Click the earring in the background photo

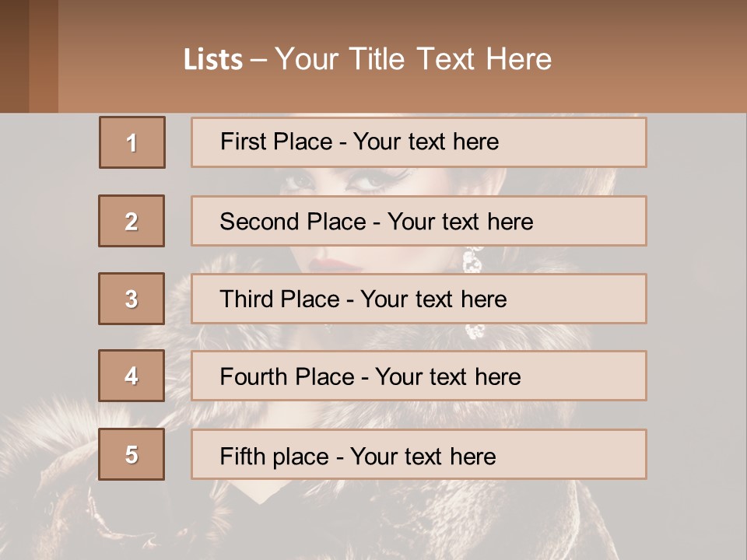[x=472, y=261]
